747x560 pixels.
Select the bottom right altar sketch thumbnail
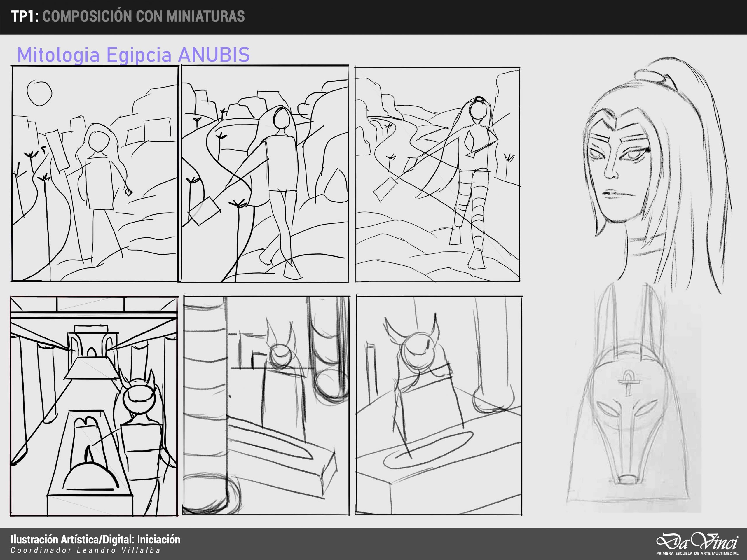click(439, 405)
